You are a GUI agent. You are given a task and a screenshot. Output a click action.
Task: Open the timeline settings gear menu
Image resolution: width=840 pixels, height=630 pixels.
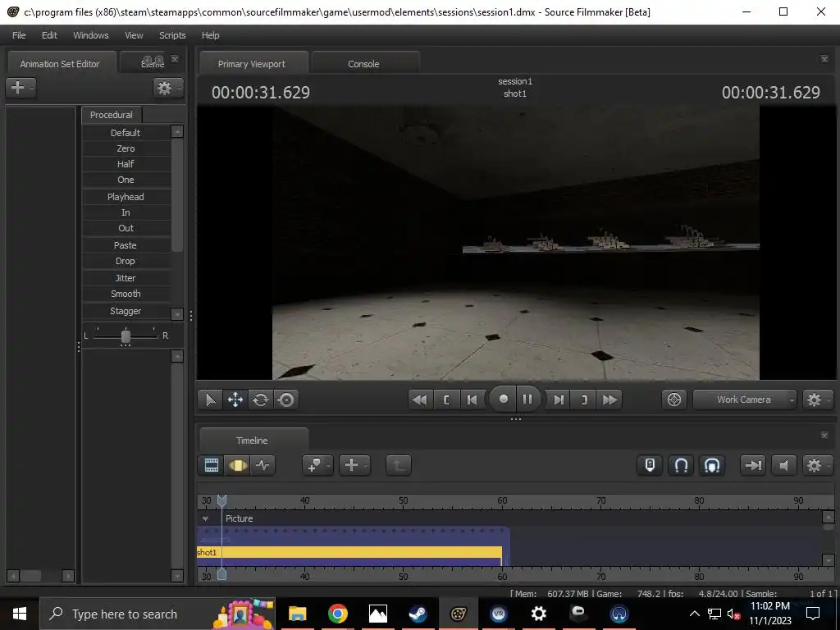[x=817, y=465]
